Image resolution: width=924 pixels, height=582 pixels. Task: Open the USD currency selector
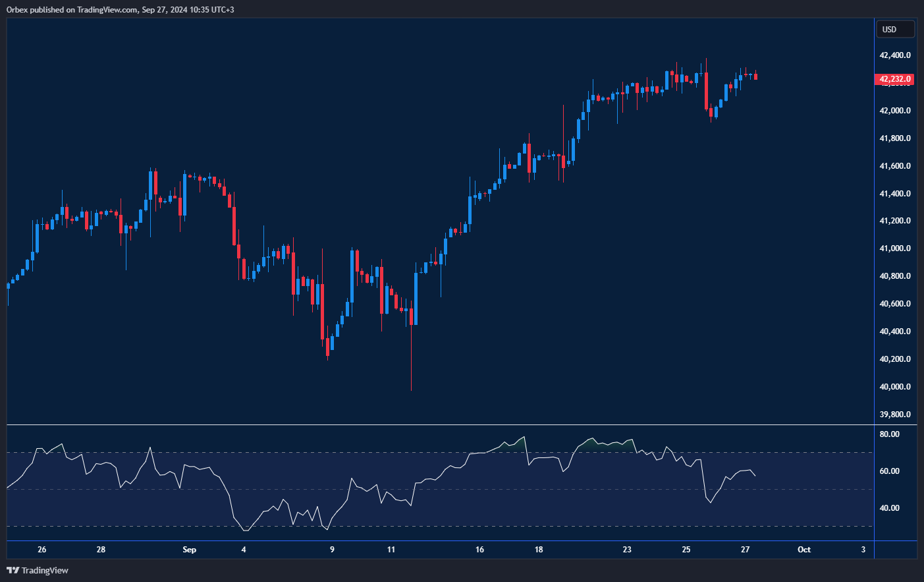pos(894,30)
